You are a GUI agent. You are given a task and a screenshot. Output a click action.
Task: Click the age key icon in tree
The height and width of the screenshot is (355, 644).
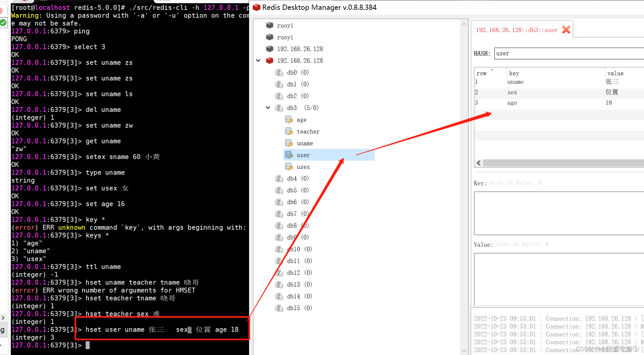pos(289,120)
